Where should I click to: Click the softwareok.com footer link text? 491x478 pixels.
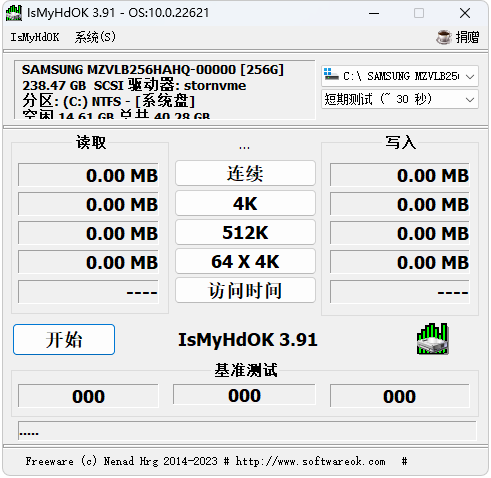point(310,461)
